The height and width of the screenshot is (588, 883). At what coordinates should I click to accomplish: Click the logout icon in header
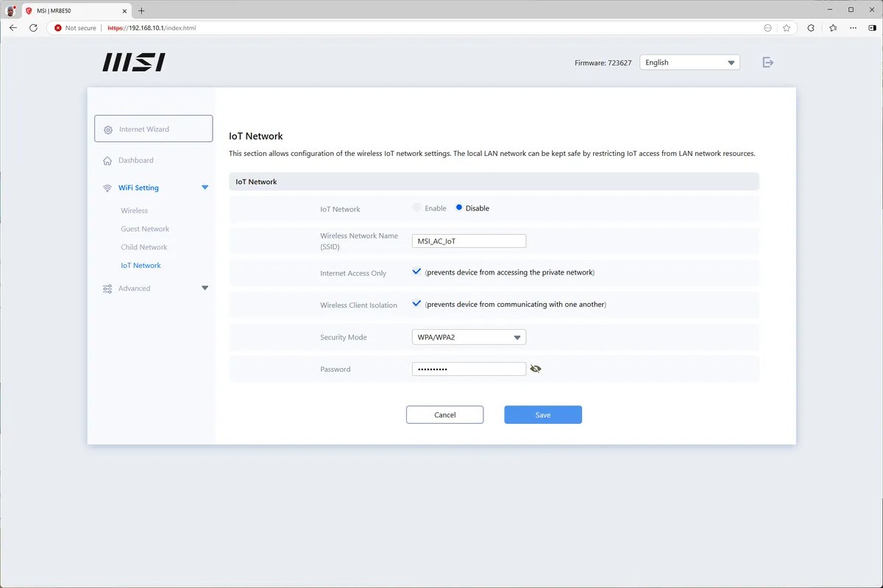(x=767, y=63)
